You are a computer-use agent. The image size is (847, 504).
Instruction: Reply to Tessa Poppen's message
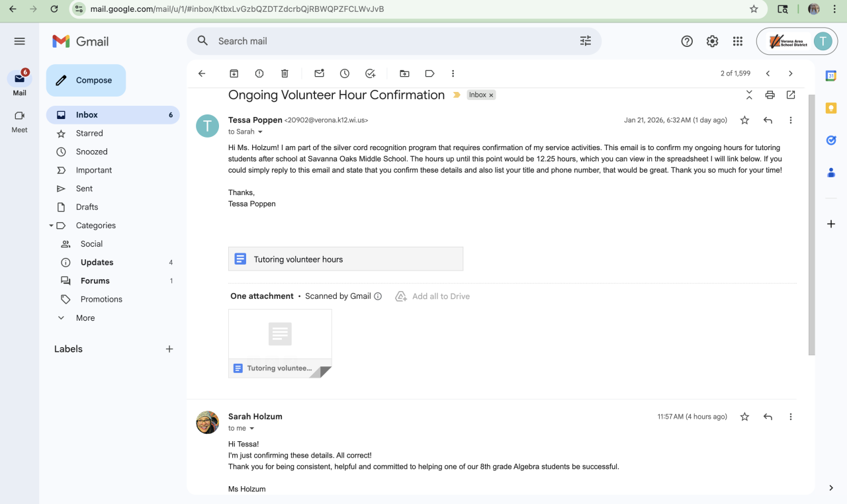768,120
